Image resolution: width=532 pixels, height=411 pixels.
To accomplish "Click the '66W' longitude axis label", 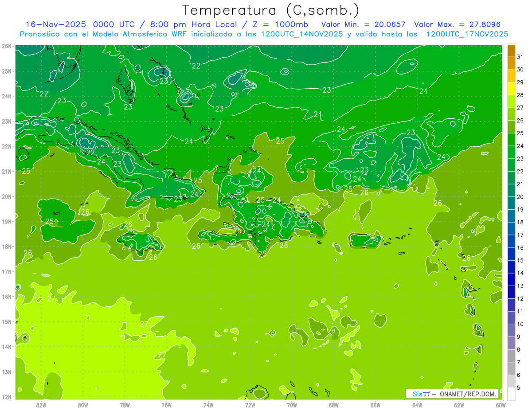I will coord(376,405).
